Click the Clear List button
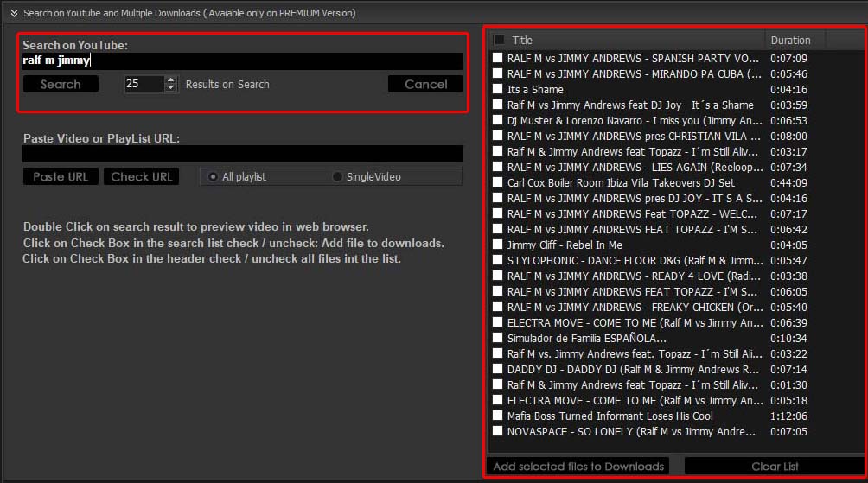 tap(775, 466)
